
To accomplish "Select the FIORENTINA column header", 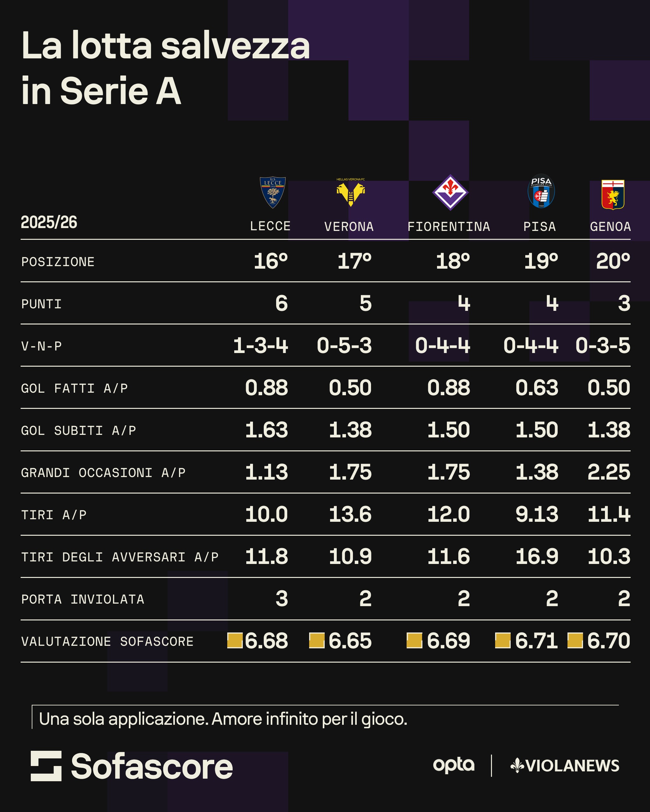I will pos(448,227).
